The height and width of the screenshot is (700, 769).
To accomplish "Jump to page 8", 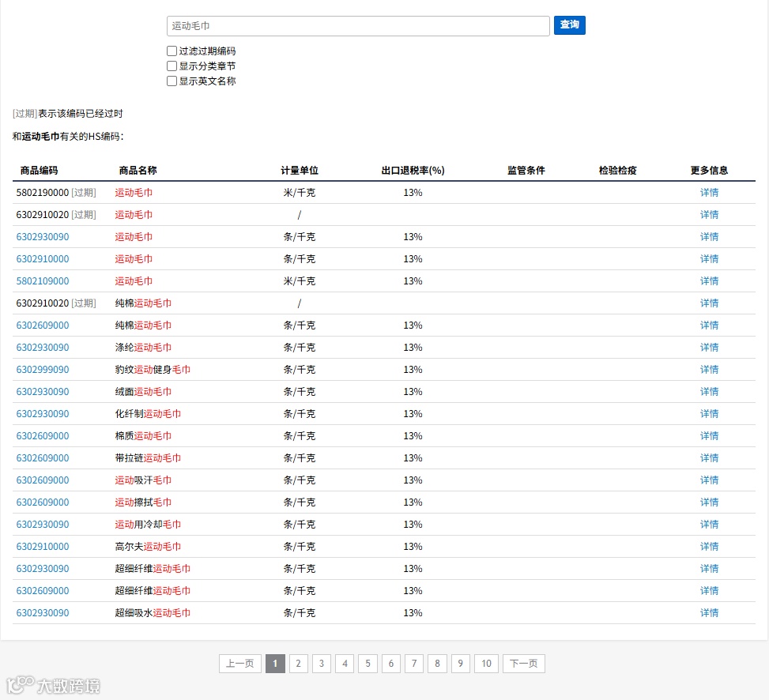I will (x=437, y=664).
